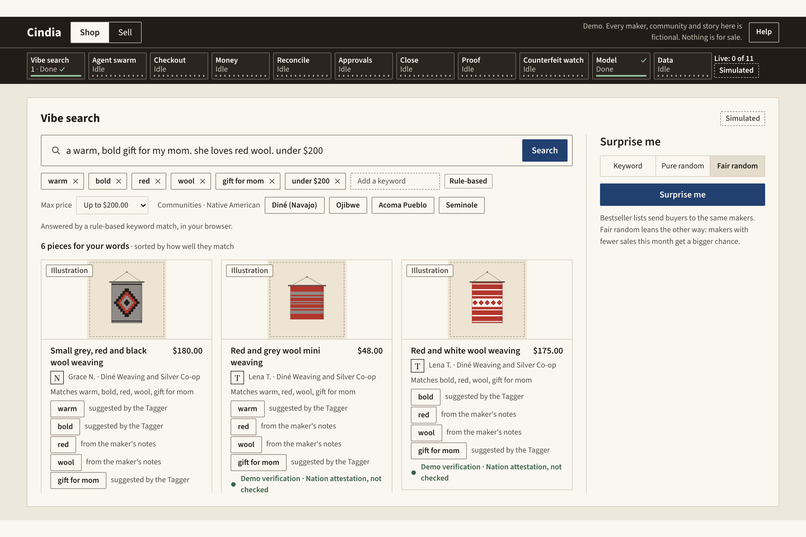Image resolution: width=806 pixels, height=537 pixels.
Task: Switch to the Sell mode
Action: click(125, 32)
